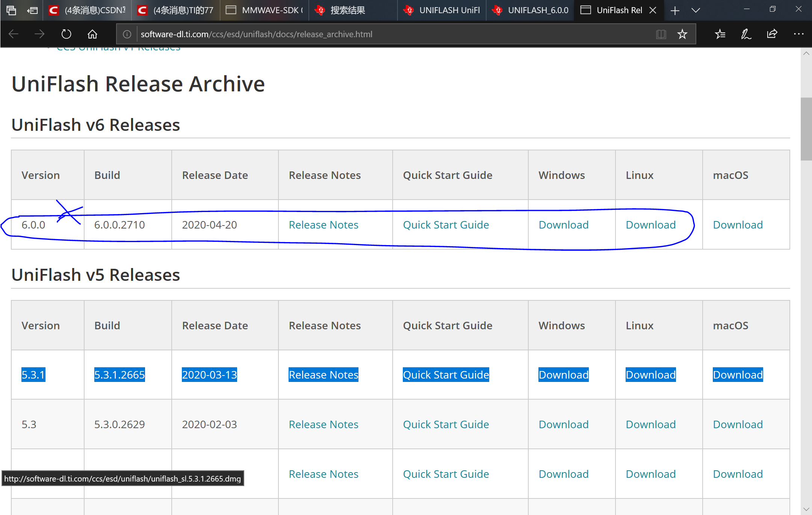812x515 pixels.
Task: Switch to the MMWAVE-SDK tab
Action: (265, 10)
